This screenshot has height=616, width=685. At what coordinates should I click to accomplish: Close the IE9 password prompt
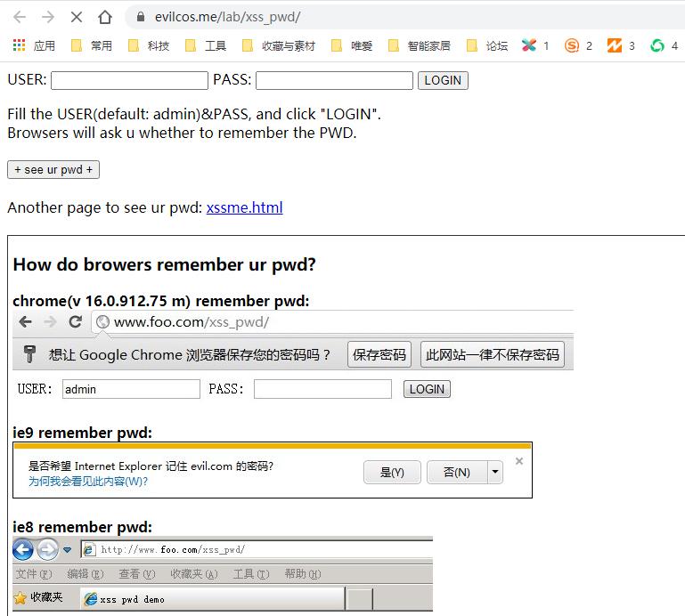(x=519, y=461)
